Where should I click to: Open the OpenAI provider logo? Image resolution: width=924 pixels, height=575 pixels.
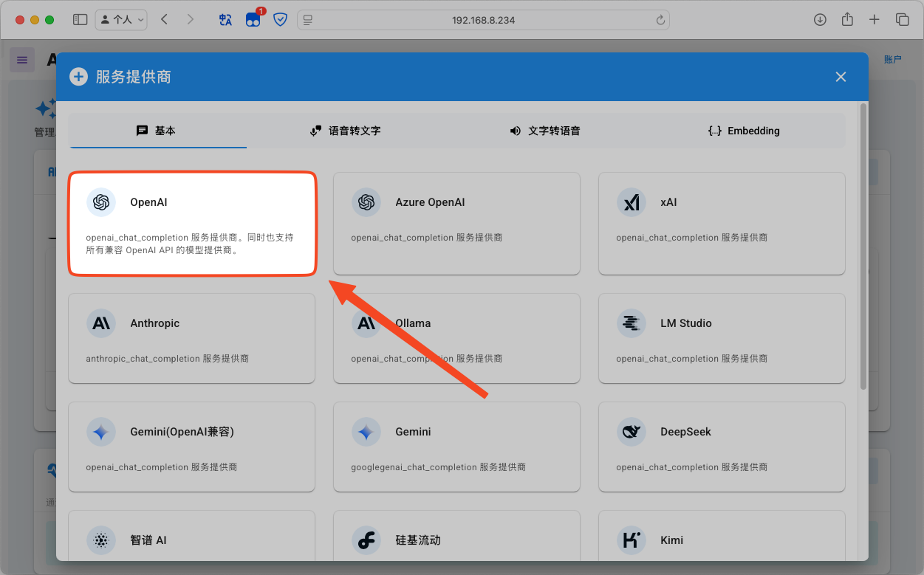tap(101, 202)
